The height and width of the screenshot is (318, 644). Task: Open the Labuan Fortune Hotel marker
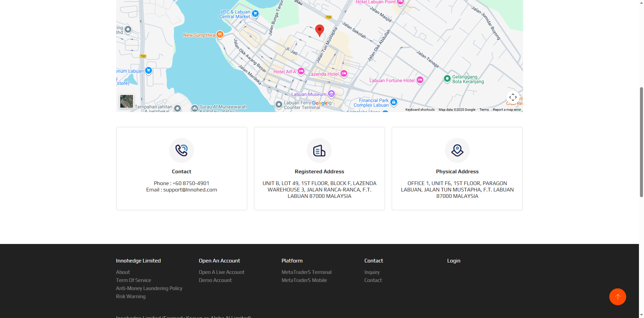point(420,80)
